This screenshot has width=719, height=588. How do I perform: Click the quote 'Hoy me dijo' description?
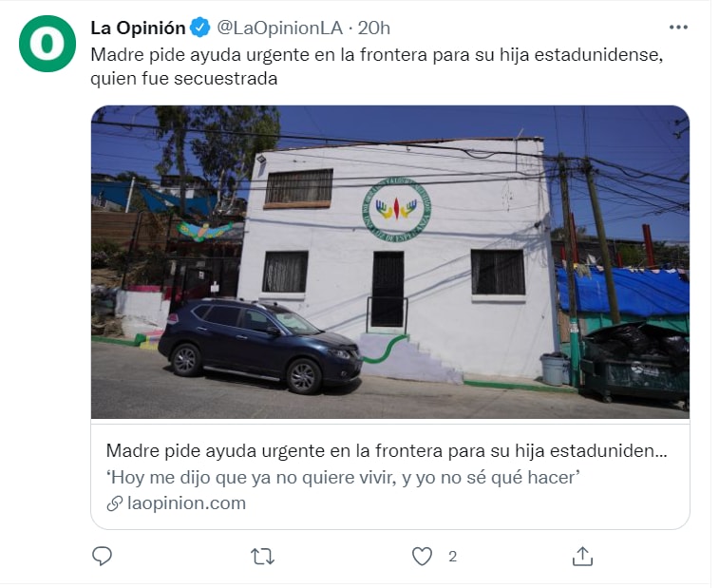pyautogui.click(x=344, y=478)
